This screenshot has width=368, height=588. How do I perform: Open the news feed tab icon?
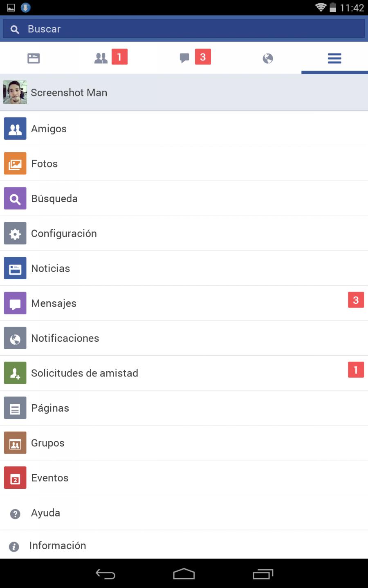[x=34, y=58]
